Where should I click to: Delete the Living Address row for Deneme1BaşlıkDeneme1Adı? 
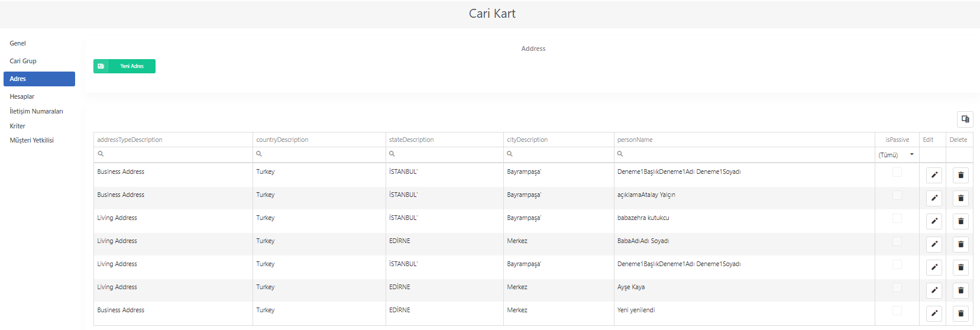click(x=960, y=267)
